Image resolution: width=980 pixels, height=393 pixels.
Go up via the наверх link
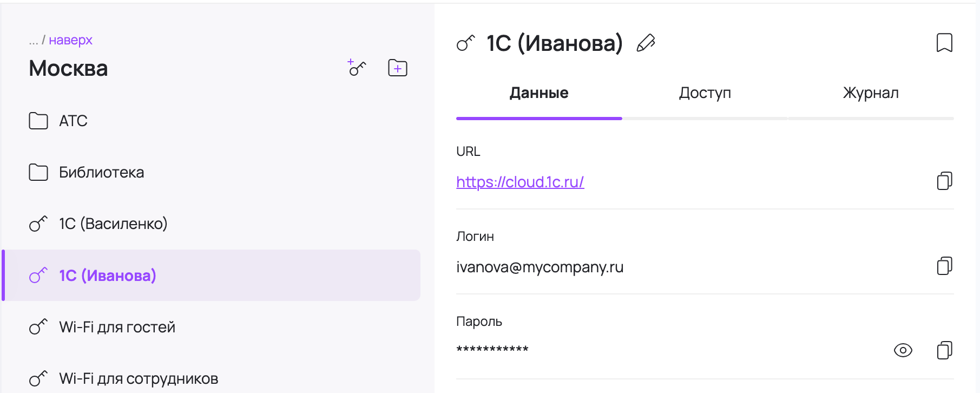(70, 40)
